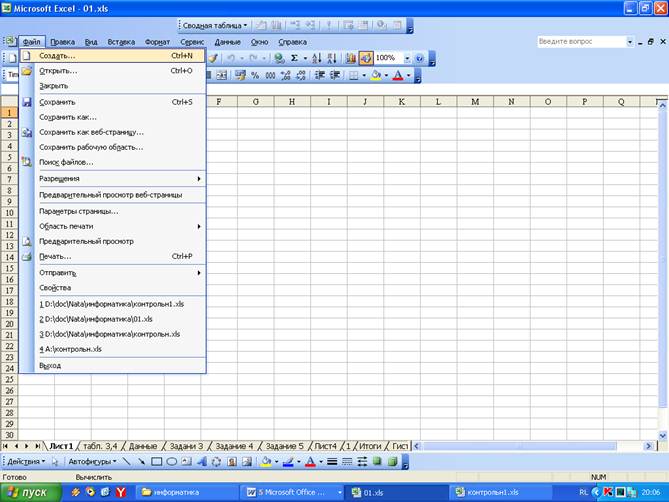
Task: Click the Currency Style icon
Action: click(x=240, y=76)
